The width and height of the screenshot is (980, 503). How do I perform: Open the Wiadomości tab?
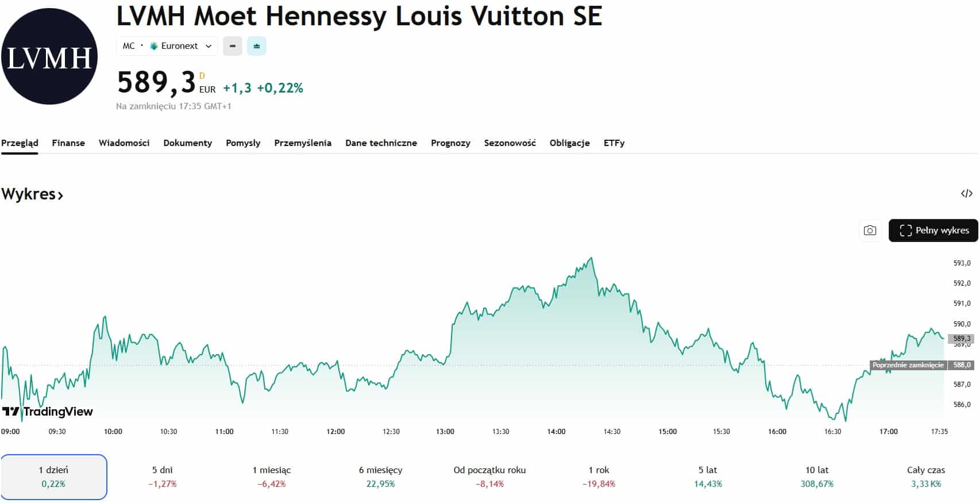pyautogui.click(x=124, y=143)
